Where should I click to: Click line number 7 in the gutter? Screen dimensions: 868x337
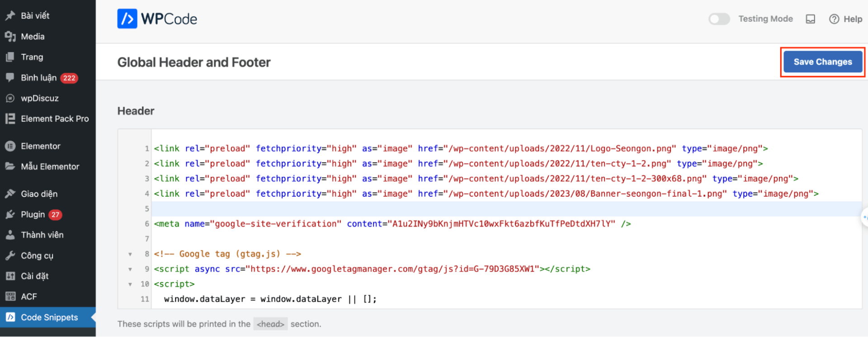(x=147, y=239)
